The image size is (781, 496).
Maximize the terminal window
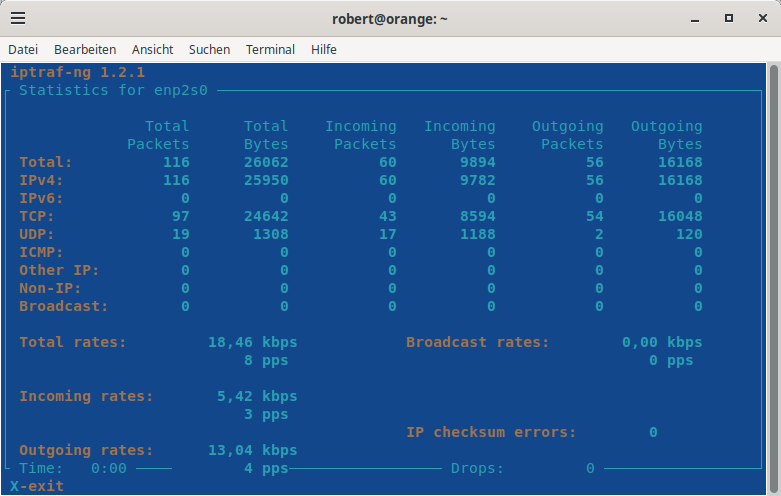729,19
